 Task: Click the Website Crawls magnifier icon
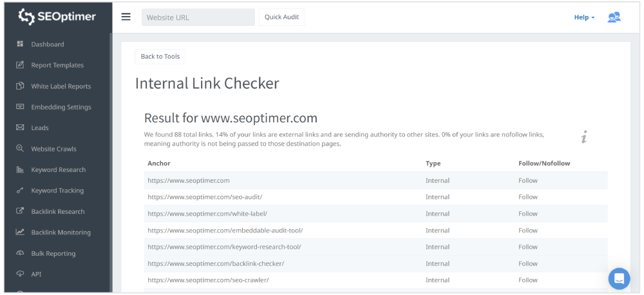click(x=20, y=149)
